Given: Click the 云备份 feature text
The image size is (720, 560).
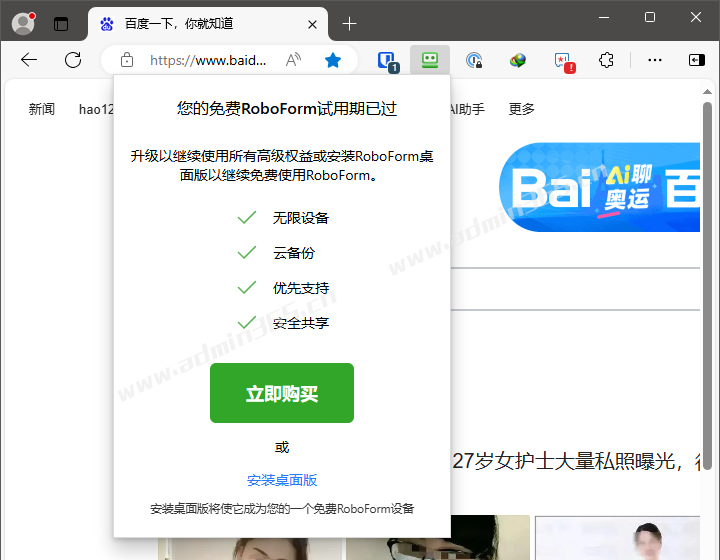Looking at the screenshot, I should click(x=294, y=253).
